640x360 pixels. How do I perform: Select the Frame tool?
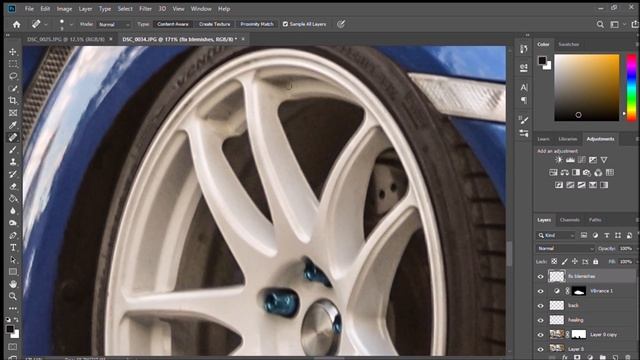(x=13, y=113)
